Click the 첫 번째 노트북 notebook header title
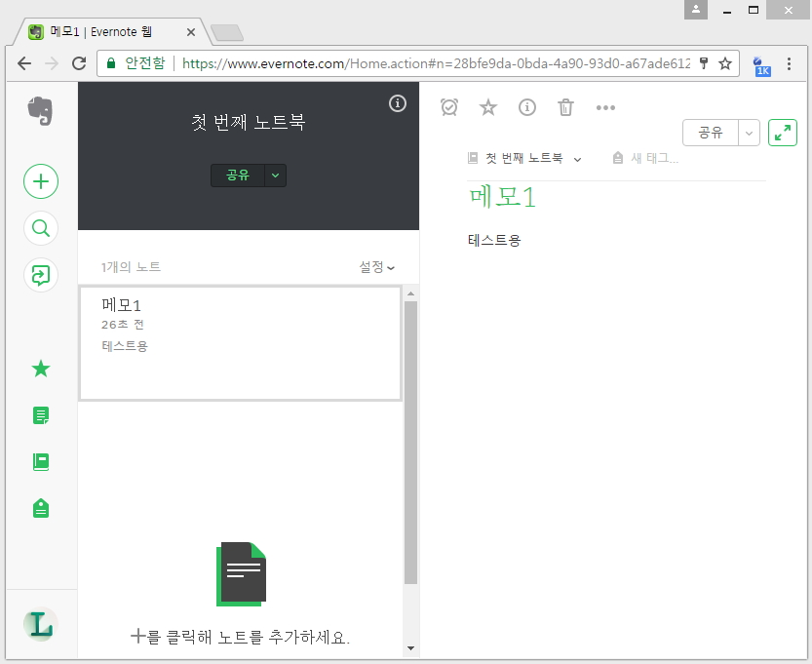Screen dimensions: 812x664 pos(248,122)
